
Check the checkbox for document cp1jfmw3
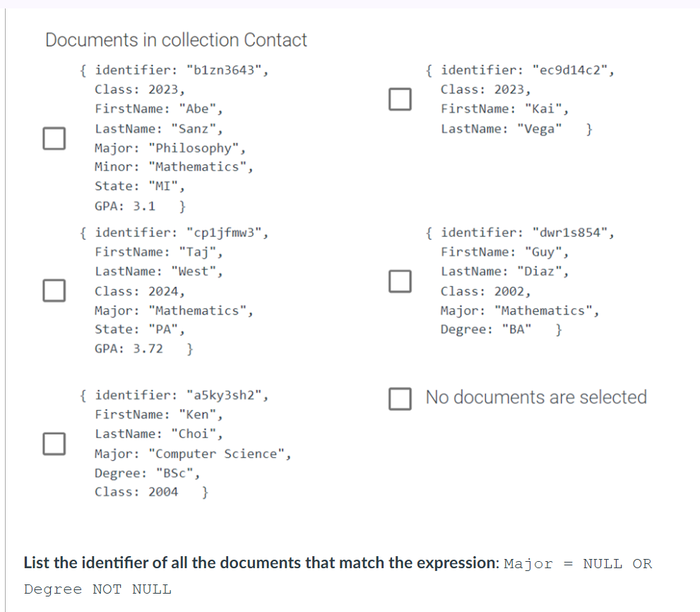tap(54, 290)
